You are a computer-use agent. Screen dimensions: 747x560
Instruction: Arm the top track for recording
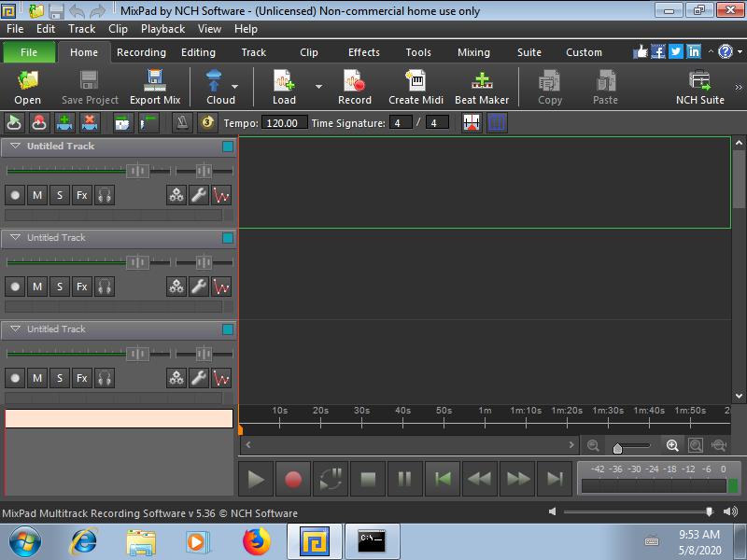click(15, 195)
